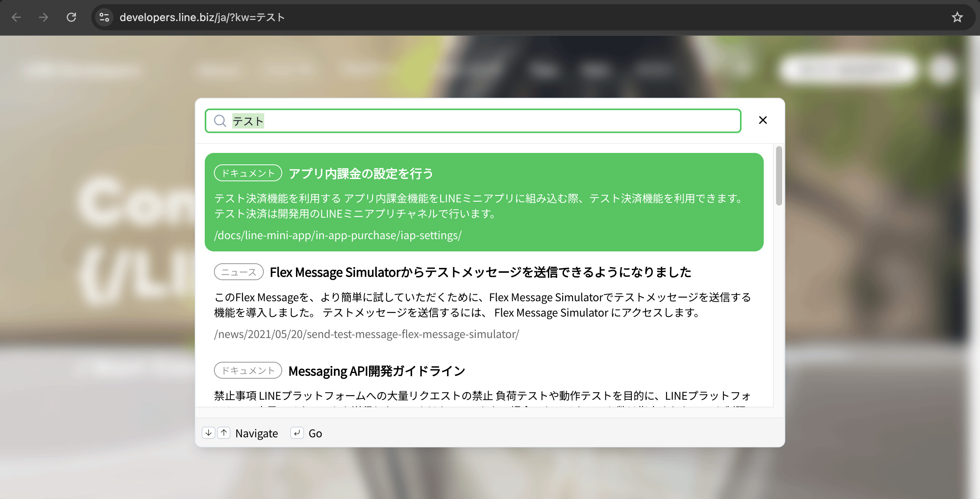Image resolution: width=980 pixels, height=499 pixels.
Task: Click the magnifier search icon
Action: (x=220, y=121)
